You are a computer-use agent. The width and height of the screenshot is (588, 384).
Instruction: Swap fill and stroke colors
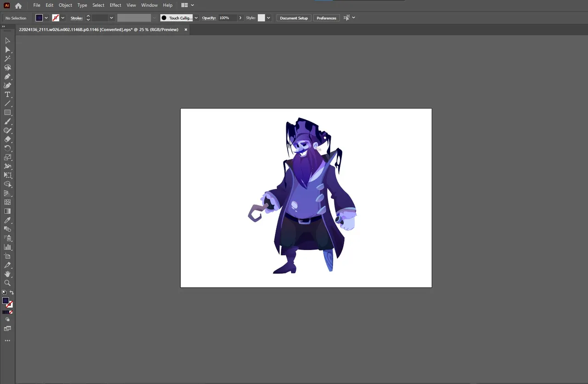pyautogui.click(x=11, y=292)
